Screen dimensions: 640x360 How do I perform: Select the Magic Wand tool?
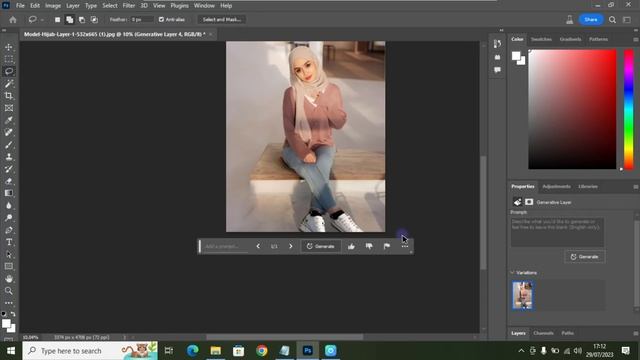coord(9,84)
